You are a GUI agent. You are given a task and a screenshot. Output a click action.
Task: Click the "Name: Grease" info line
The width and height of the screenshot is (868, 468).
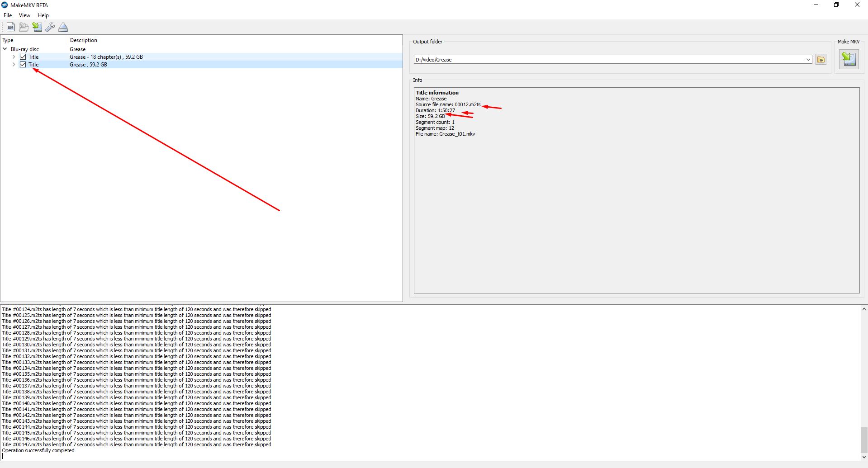tap(431, 99)
